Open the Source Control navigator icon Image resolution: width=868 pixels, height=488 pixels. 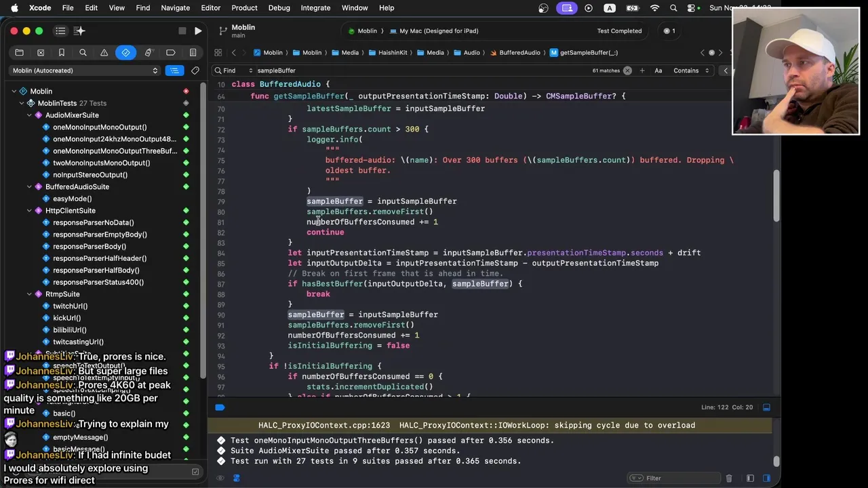[41, 53]
